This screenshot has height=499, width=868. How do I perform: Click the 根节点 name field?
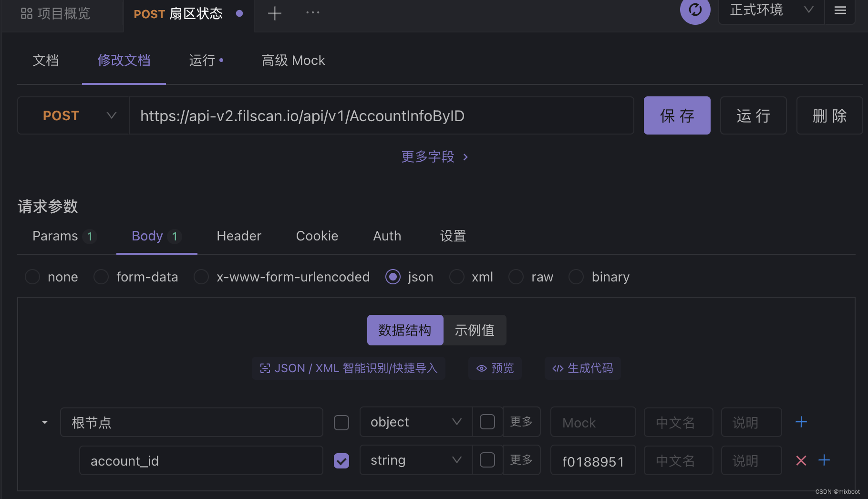pos(192,422)
